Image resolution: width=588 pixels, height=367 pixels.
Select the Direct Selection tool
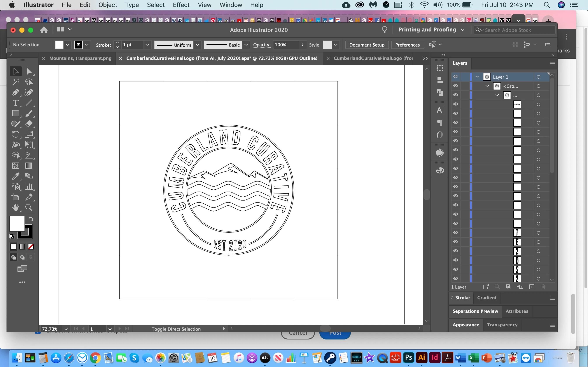coord(29,71)
